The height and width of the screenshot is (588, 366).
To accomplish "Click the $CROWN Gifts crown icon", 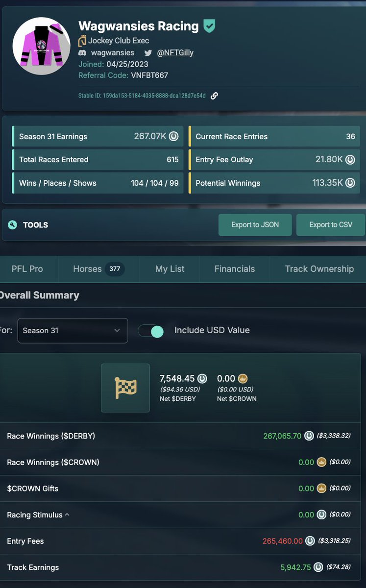I will [322, 489].
